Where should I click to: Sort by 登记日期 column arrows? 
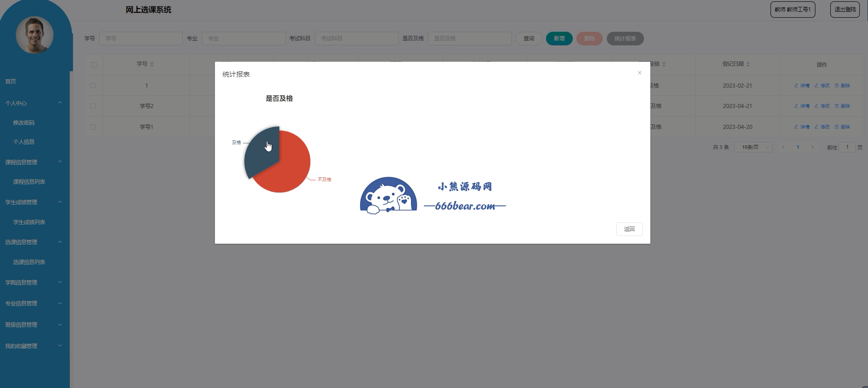point(748,64)
